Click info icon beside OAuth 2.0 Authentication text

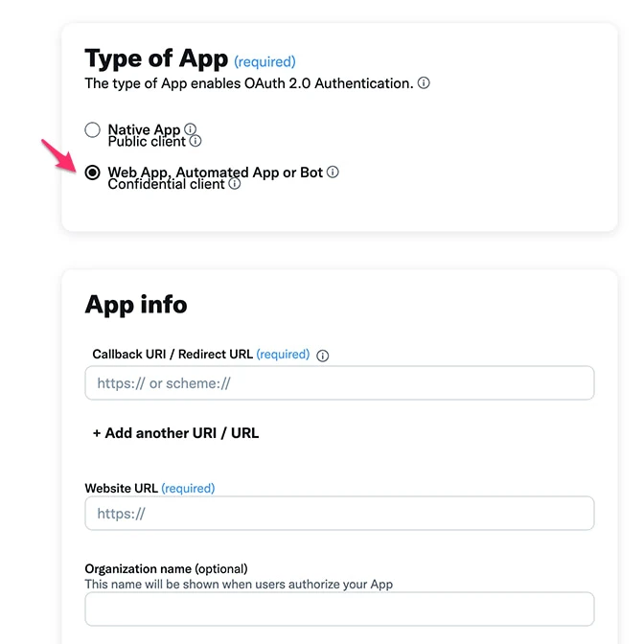click(424, 83)
